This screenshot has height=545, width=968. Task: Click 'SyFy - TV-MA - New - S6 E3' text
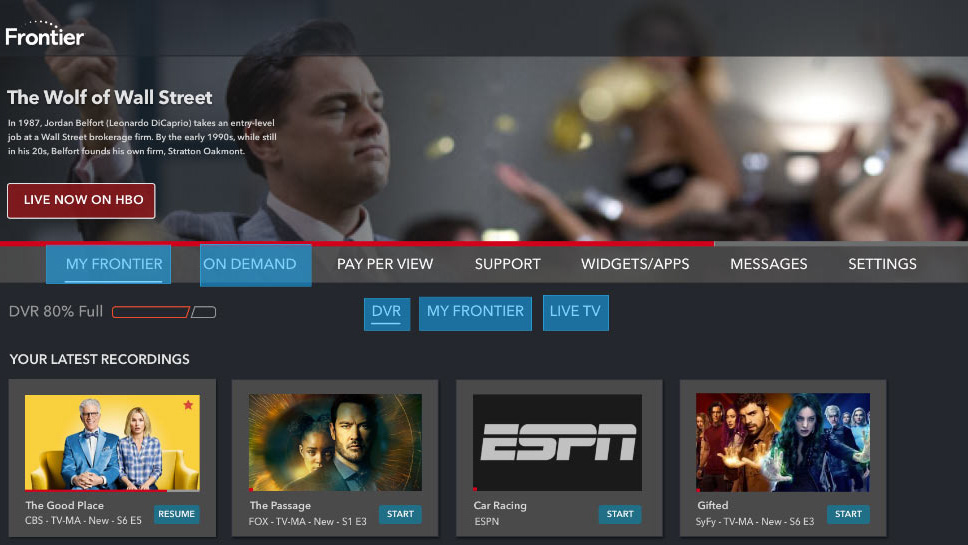(x=754, y=522)
